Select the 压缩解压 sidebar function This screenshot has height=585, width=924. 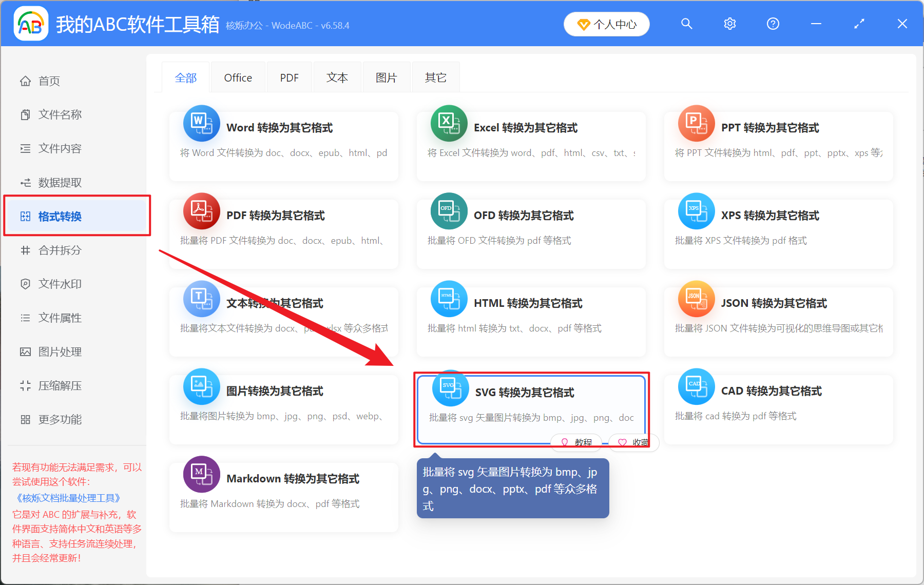coord(59,385)
